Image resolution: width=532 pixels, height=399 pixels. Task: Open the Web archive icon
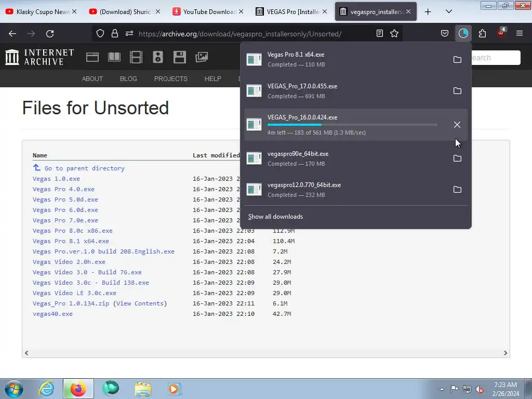pos(92,57)
